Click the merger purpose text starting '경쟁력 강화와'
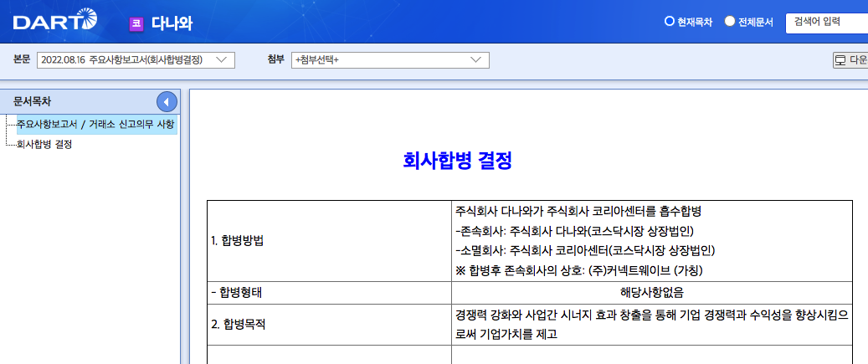 pyautogui.click(x=651, y=325)
